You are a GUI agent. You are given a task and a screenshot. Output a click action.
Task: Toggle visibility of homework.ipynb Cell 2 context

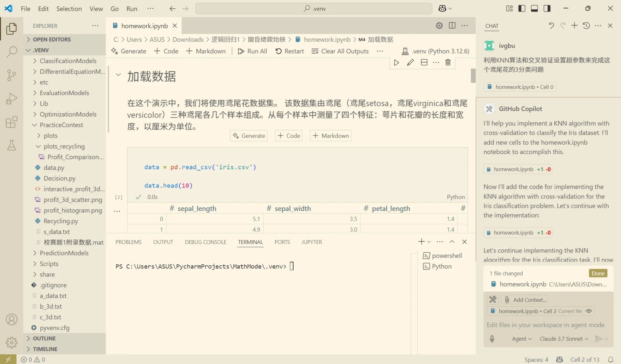point(589,311)
